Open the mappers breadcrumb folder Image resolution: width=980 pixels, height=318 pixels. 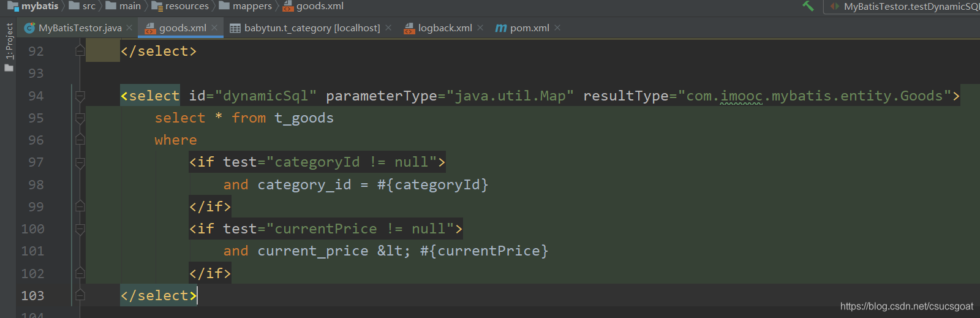pos(246,6)
